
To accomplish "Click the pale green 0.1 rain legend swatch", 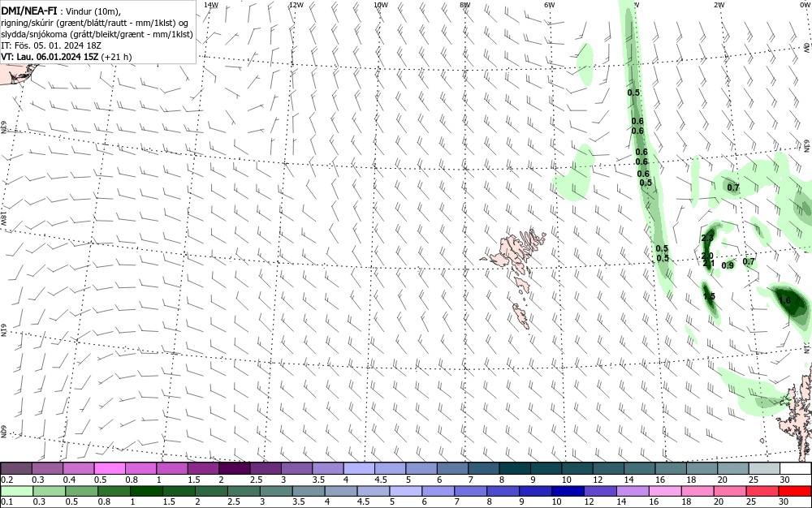I will (16, 491).
